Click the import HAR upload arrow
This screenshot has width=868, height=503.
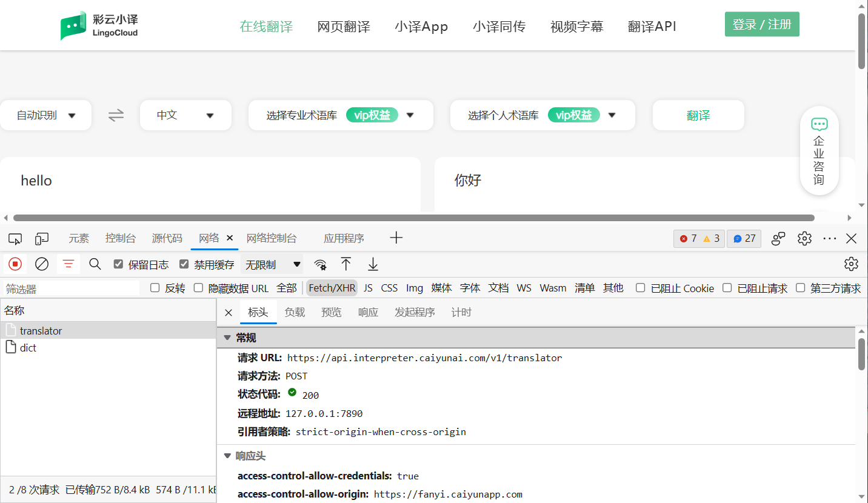pos(346,264)
